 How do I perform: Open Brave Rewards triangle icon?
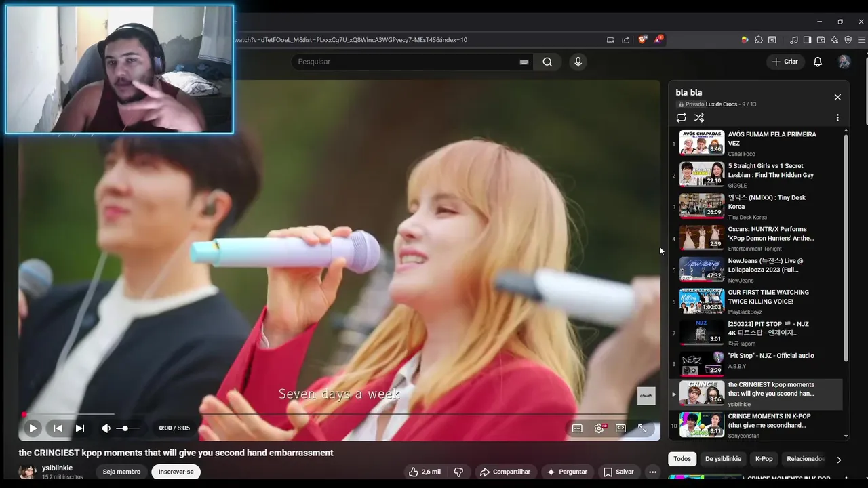(x=658, y=40)
